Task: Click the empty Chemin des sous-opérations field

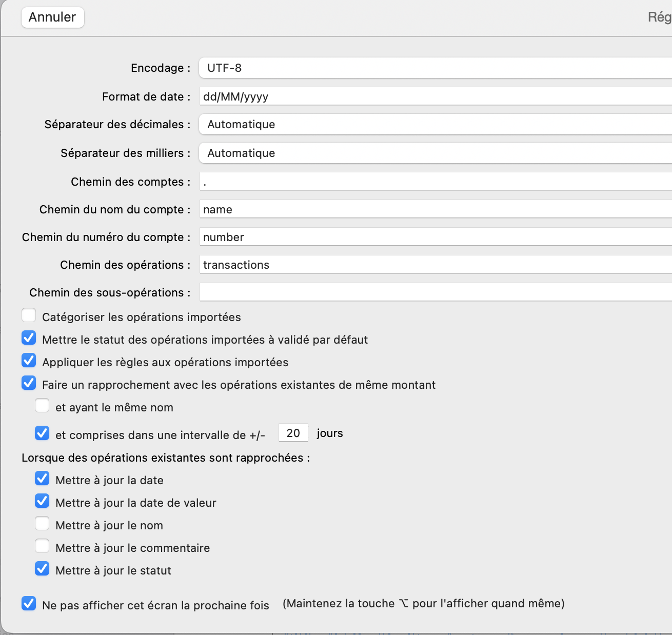Action: tap(436, 292)
